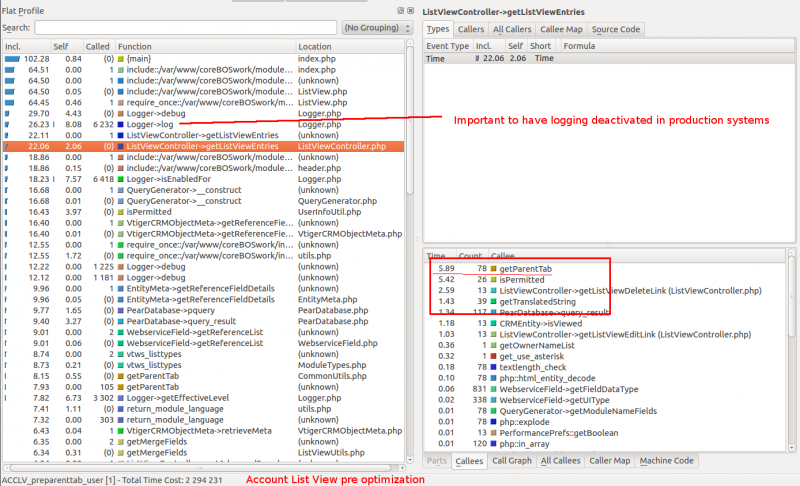This screenshot has height=486, width=800.
Task: Switch to the Callers tab
Action: click(471, 29)
